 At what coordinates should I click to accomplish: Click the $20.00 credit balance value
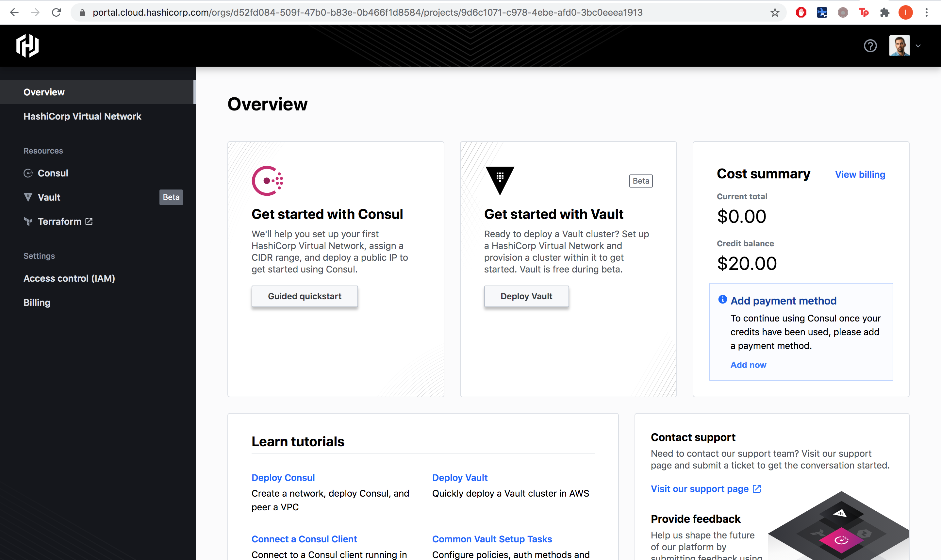pos(747,263)
